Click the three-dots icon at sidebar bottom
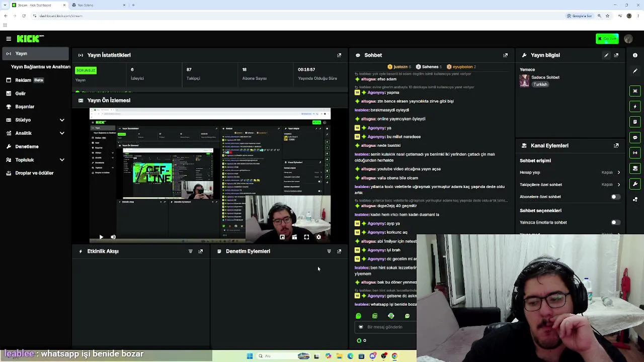Viewport: 644px width, 362px height. coord(635,200)
